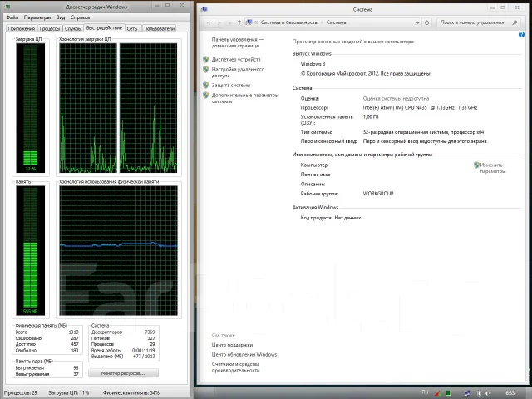Open the Центр обновления Windows link
This screenshot has height=399, width=532.
[244, 355]
